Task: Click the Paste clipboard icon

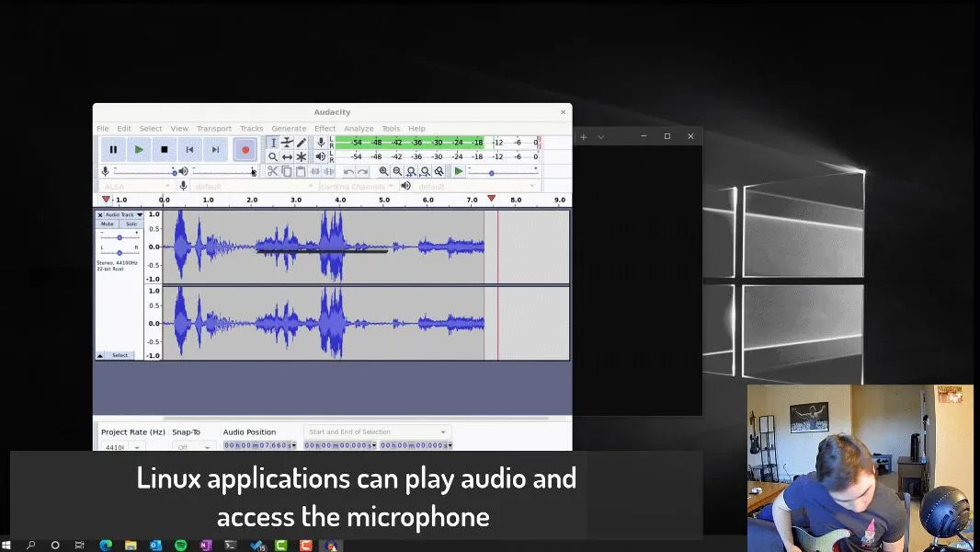Action: [x=301, y=171]
